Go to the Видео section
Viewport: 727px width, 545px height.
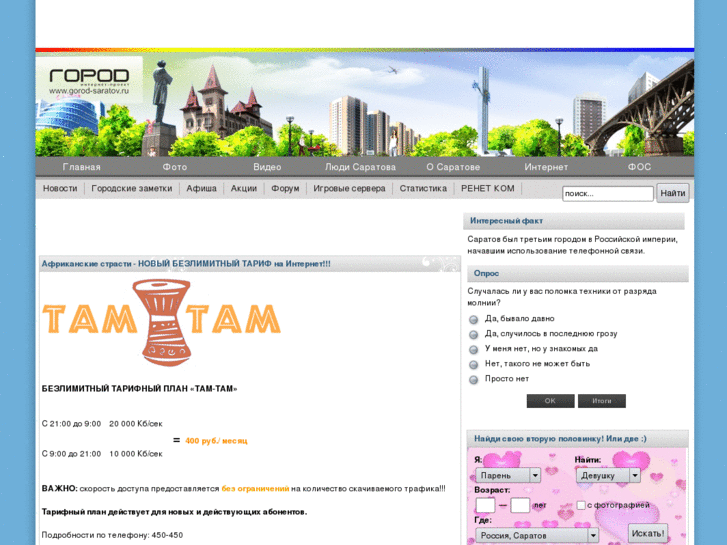(267, 167)
